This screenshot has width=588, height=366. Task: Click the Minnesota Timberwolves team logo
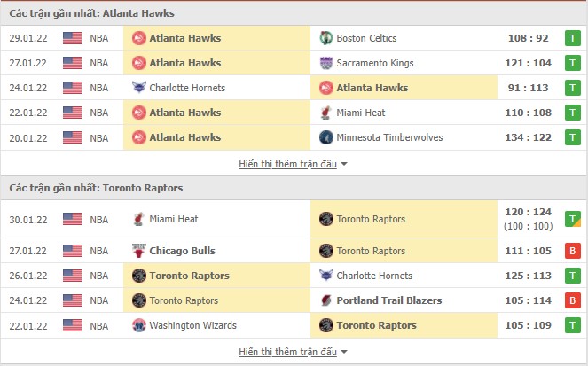point(325,137)
